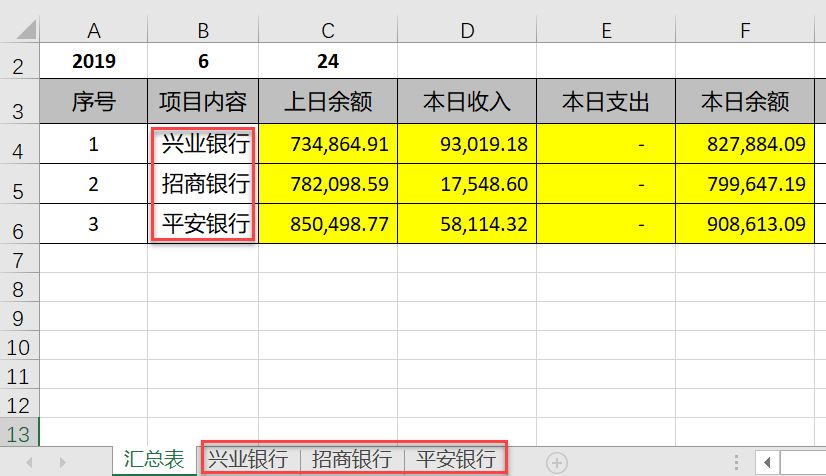Click 本日支出 dash cell in 招商银行 row
Viewport: 826px width, 476px height.
tap(606, 184)
